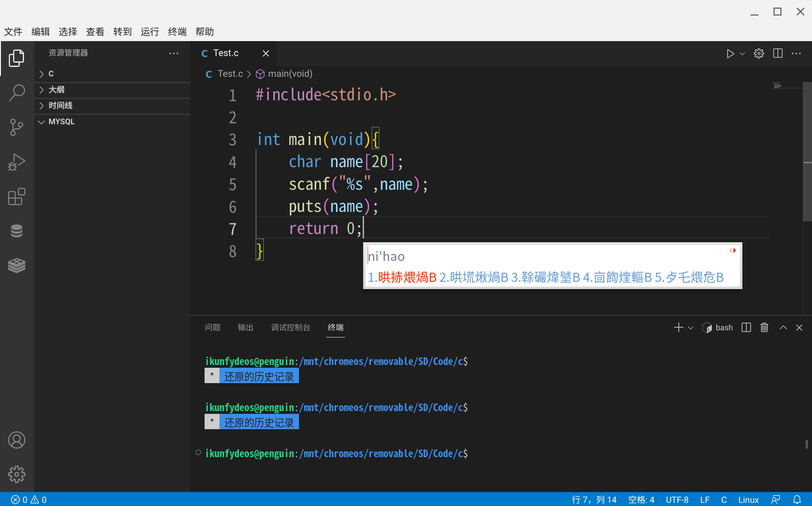Open the database icon in activity bar
This screenshot has height=506, width=812.
(17, 231)
